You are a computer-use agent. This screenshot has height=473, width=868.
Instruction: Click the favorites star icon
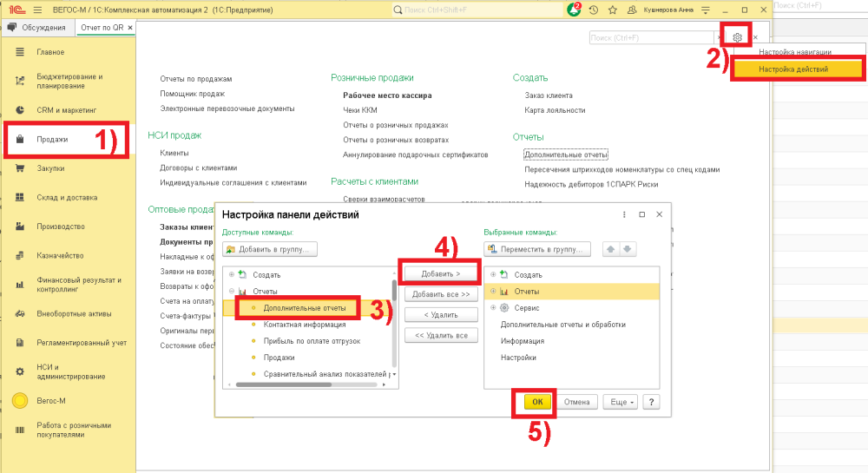[x=611, y=10]
